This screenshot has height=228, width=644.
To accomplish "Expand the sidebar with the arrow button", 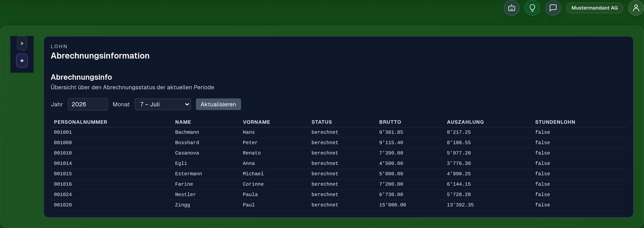I will click(22, 43).
